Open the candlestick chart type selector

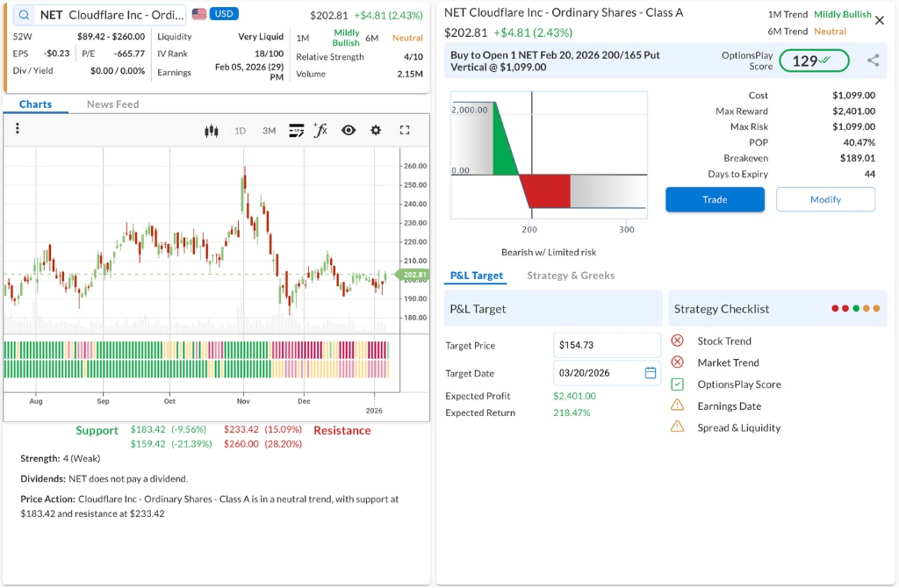pyautogui.click(x=211, y=131)
